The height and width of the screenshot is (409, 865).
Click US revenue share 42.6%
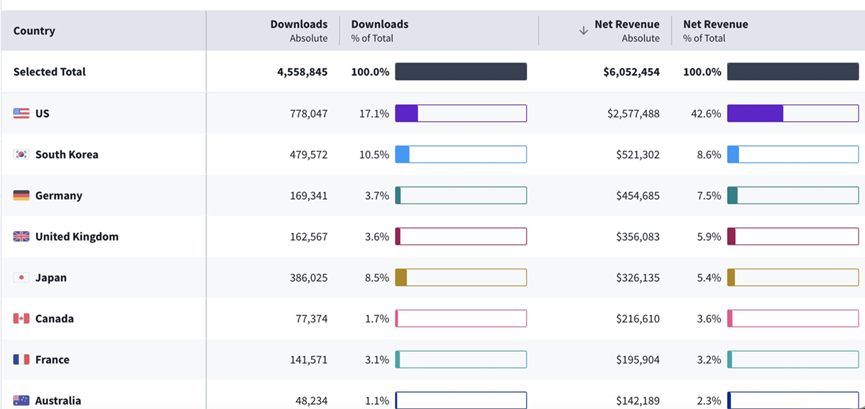point(706,114)
